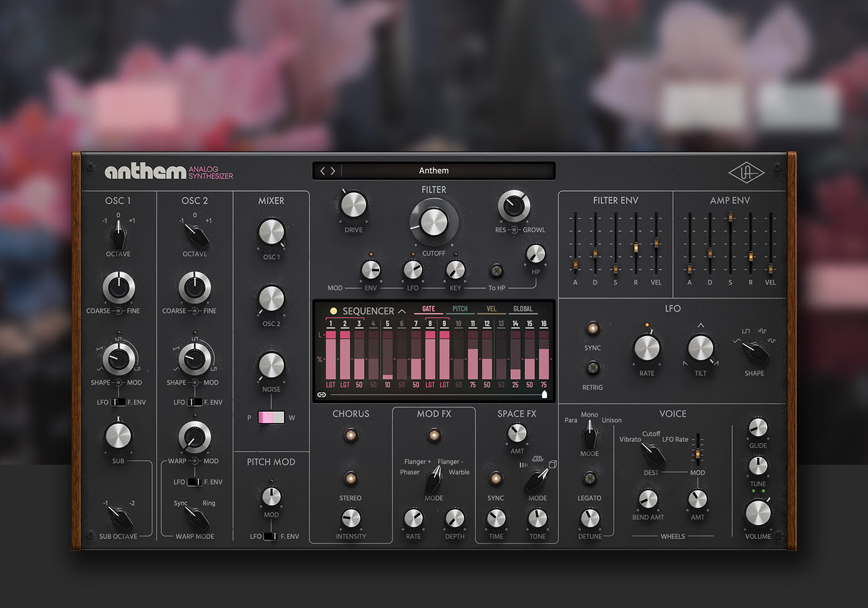Click the Sub level knob

[118, 436]
